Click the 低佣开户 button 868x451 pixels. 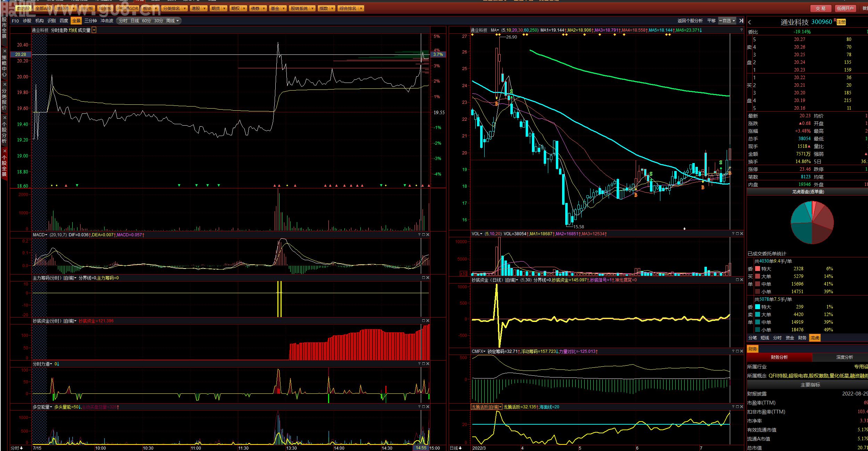845,8
